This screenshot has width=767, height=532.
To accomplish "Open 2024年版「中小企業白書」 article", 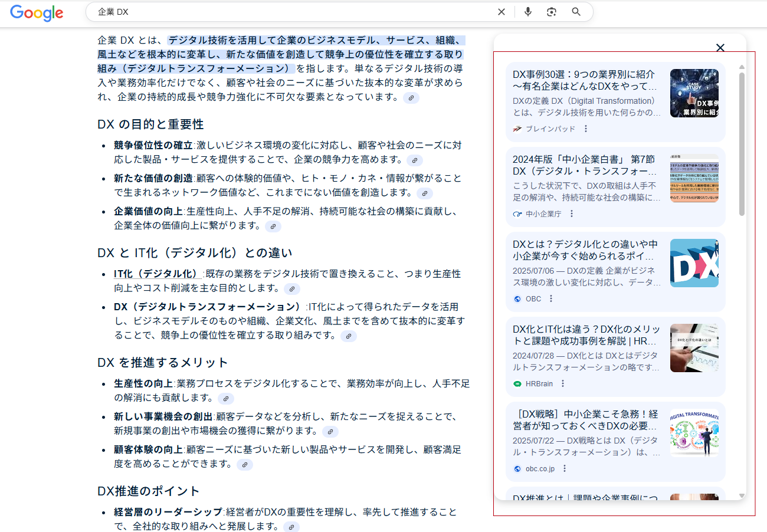I will pyautogui.click(x=584, y=165).
